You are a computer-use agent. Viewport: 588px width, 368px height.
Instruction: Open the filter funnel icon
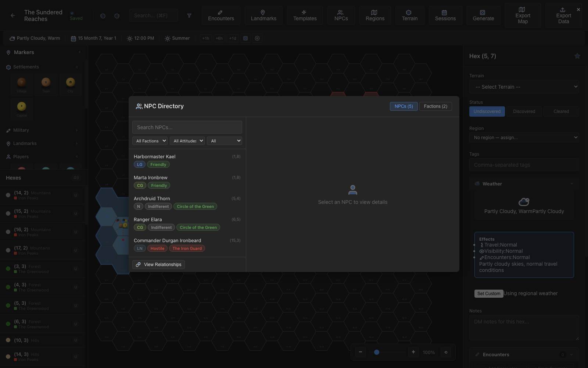(x=189, y=15)
